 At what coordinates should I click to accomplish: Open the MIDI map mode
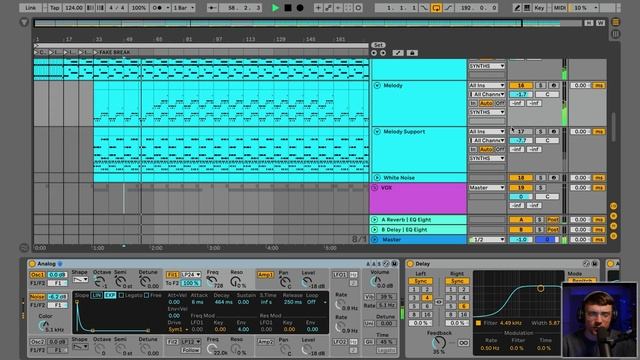(x=559, y=8)
